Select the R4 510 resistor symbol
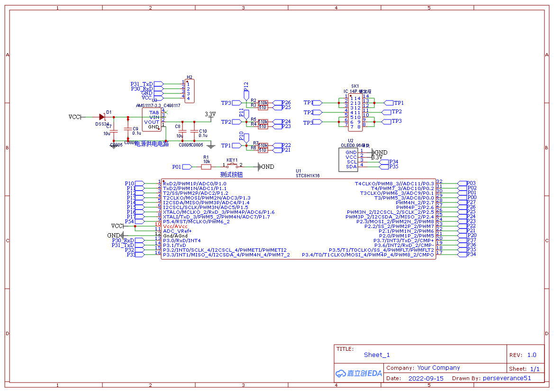 coord(263,126)
